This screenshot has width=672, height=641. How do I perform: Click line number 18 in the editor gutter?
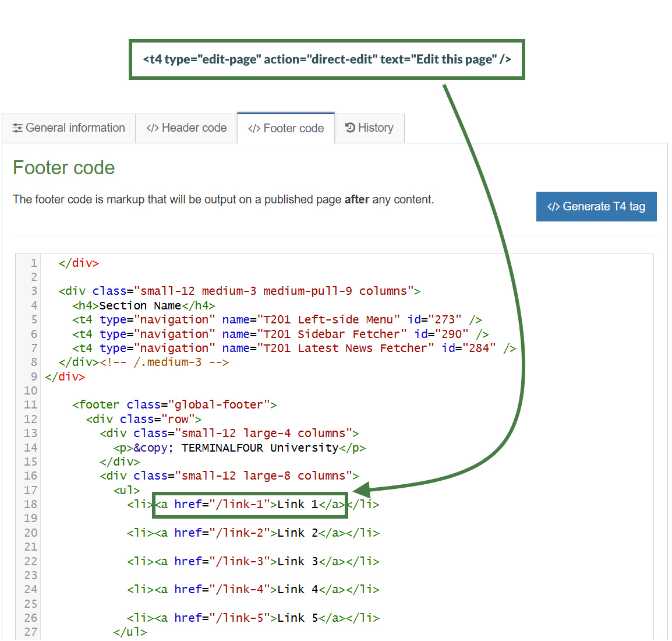[x=30, y=505]
